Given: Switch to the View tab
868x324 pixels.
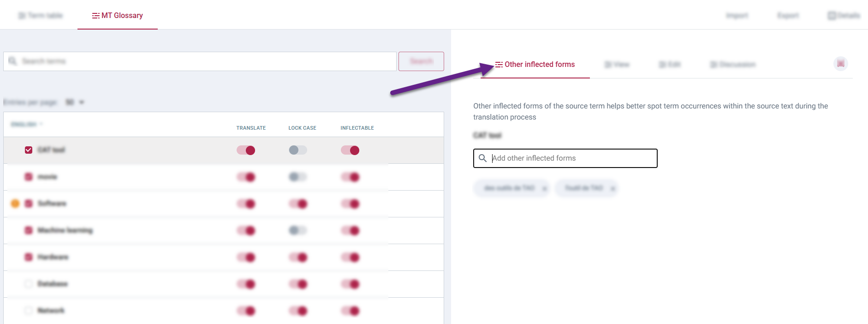Looking at the screenshot, I should (618, 64).
